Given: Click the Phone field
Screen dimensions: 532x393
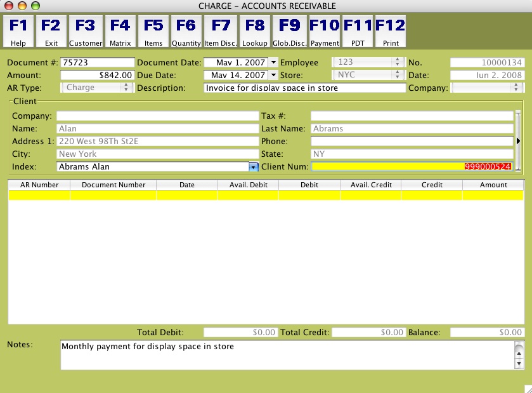Looking at the screenshot, I should pyautogui.click(x=412, y=142).
